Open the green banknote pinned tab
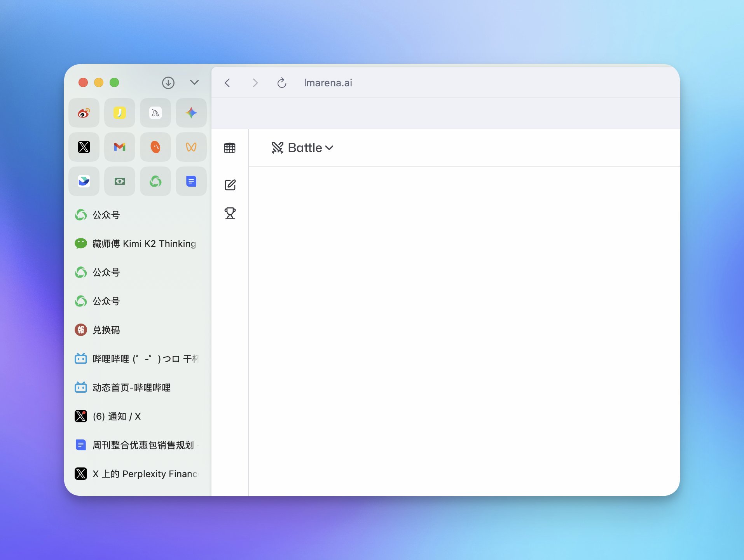This screenshot has height=560, width=744. 120,181
